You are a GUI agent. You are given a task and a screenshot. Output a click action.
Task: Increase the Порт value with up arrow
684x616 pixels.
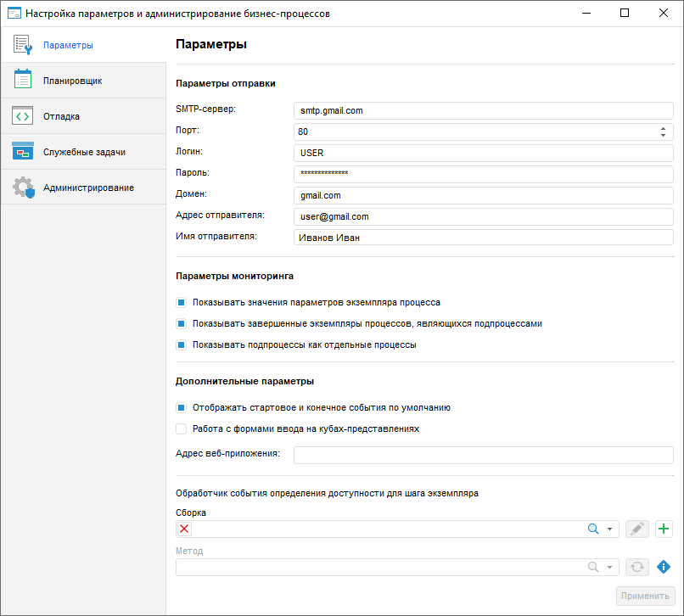point(662,128)
